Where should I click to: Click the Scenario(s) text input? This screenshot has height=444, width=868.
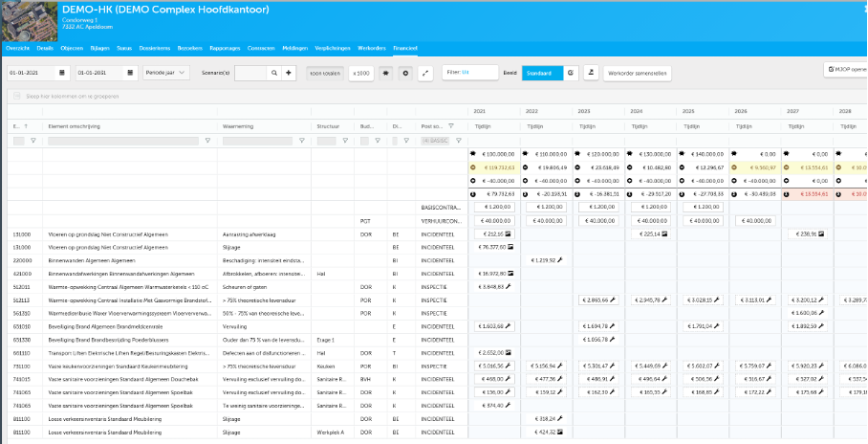pyautogui.click(x=250, y=73)
